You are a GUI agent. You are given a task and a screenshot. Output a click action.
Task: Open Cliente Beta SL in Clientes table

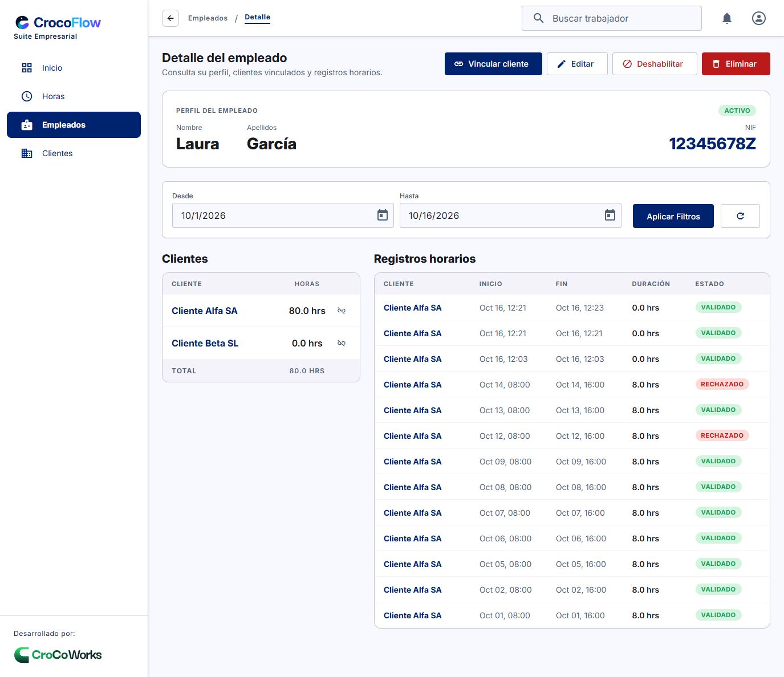(x=205, y=343)
